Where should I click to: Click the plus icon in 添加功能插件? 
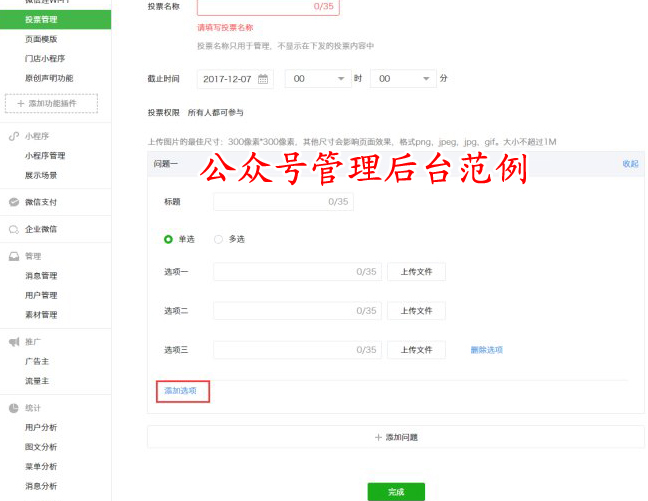[21, 104]
